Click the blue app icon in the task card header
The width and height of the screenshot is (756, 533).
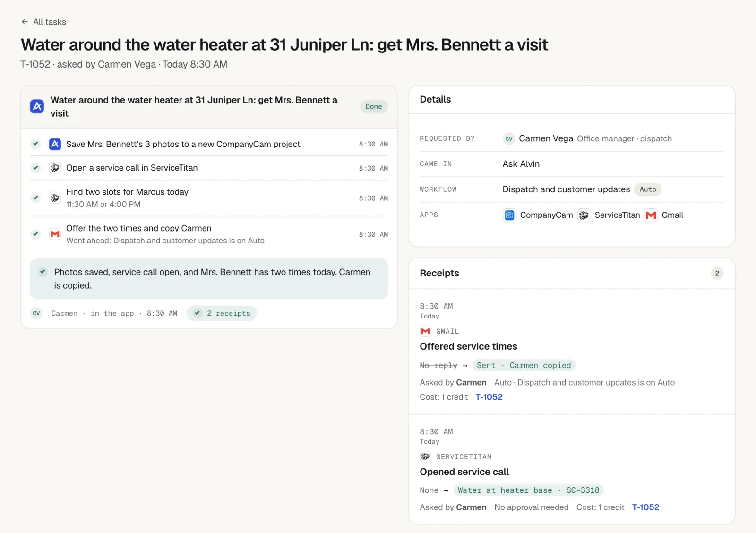click(x=37, y=106)
